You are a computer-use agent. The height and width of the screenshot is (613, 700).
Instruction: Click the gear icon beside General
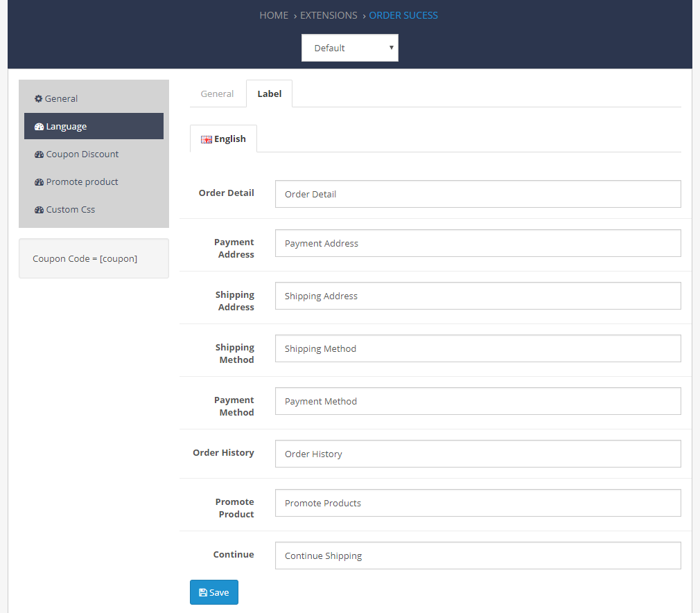click(x=39, y=99)
